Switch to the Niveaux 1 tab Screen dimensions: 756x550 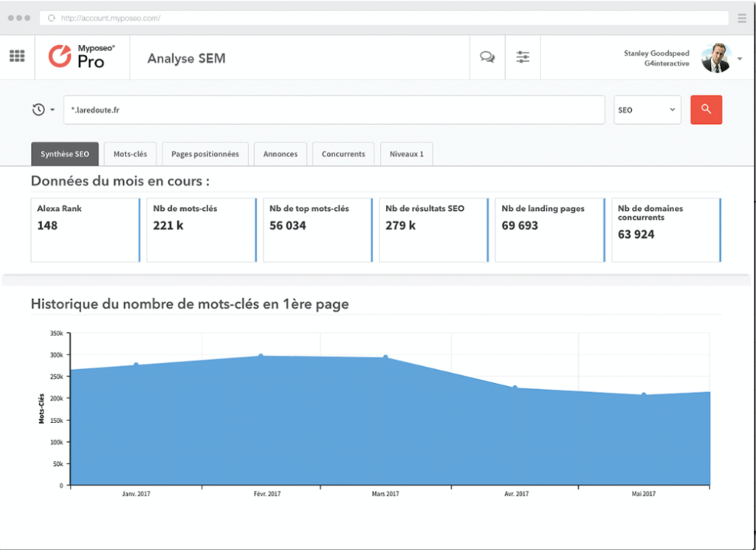(407, 154)
